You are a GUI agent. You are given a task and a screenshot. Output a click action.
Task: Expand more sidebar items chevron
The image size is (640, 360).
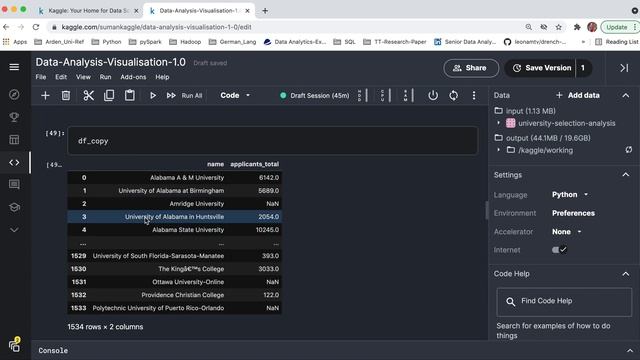(x=14, y=230)
